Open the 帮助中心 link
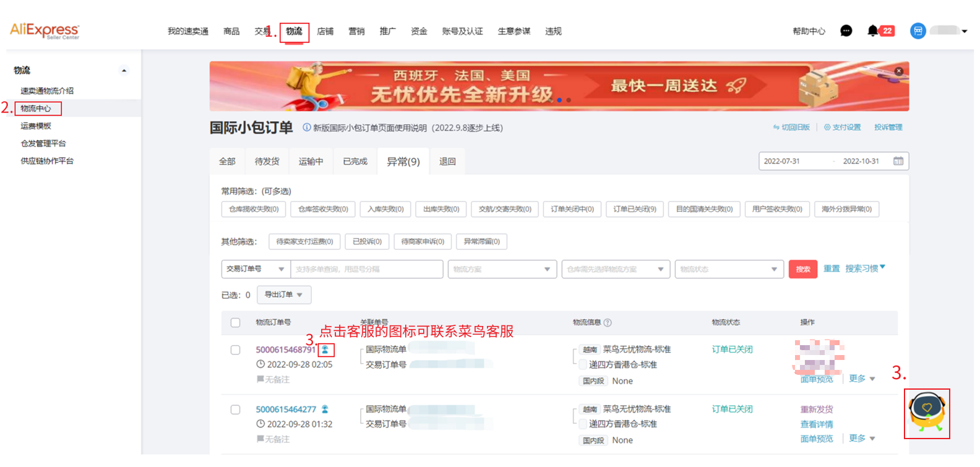Image resolution: width=980 pixels, height=467 pixels. tap(809, 32)
